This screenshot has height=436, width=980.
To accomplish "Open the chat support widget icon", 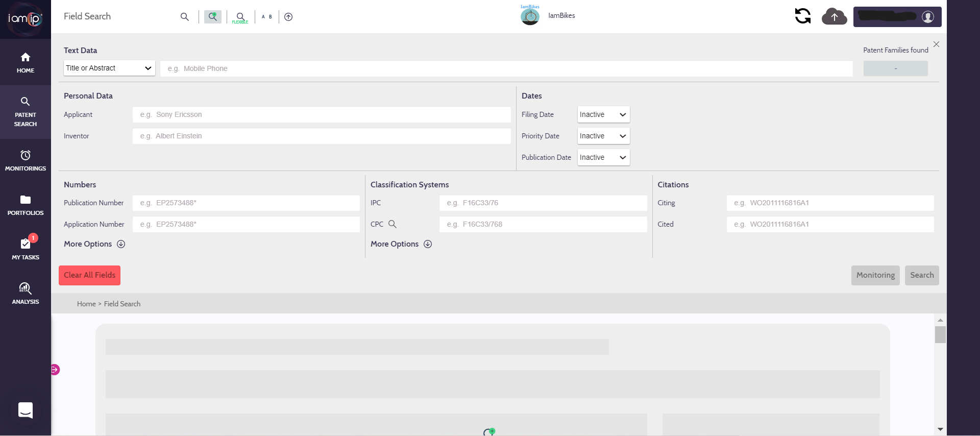I will 26,410.
